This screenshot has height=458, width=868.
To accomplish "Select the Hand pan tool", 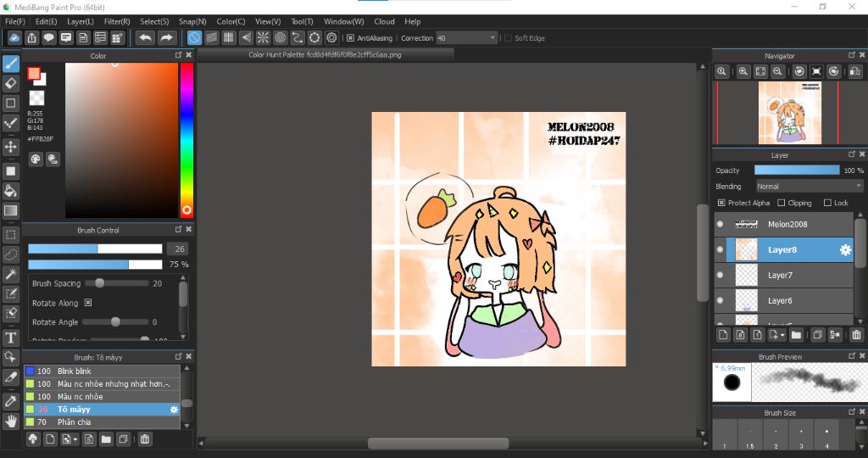I will point(10,422).
